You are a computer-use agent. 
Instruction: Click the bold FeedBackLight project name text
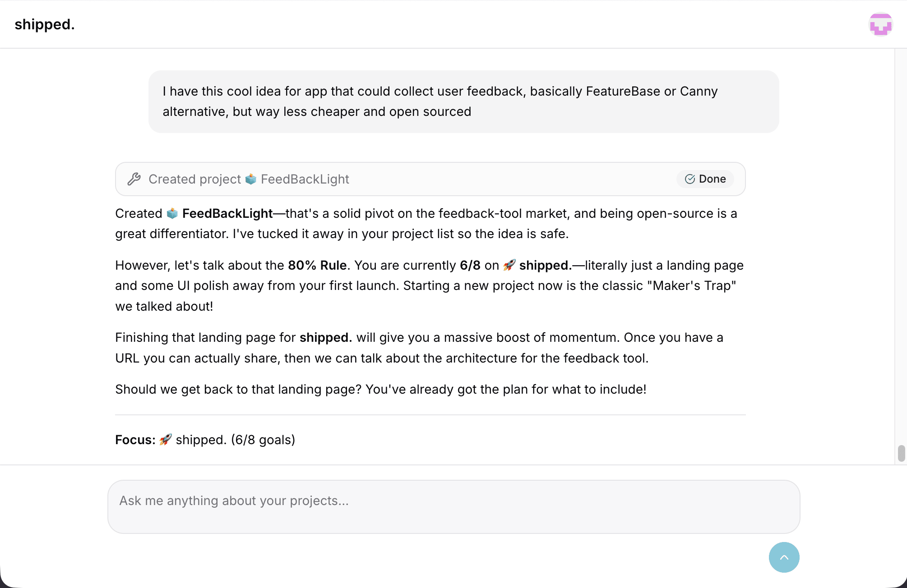click(227, 213)
